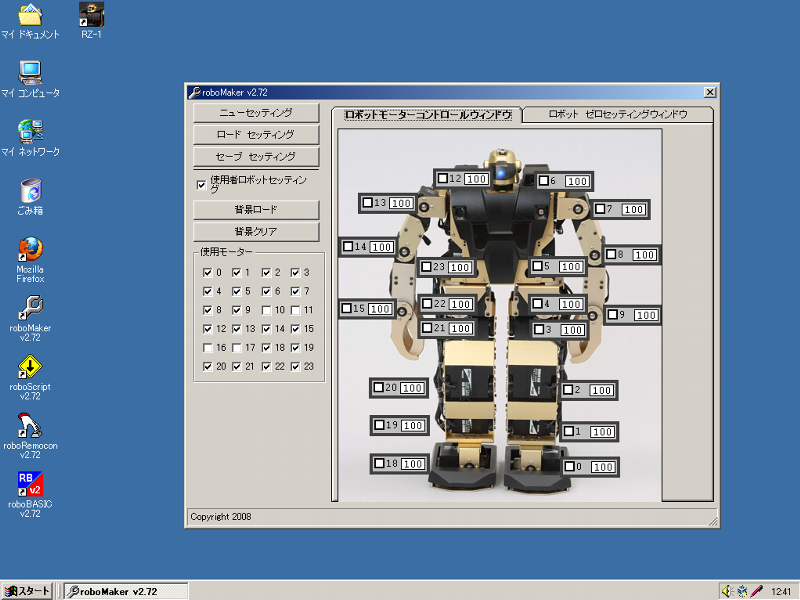Click motor 3 value field showing 100
Screen dimensions: 800x600
[x=572, y=330]
